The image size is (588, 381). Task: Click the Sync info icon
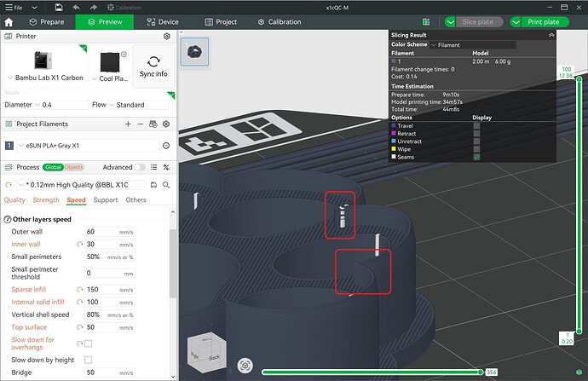tap(153, 61)
